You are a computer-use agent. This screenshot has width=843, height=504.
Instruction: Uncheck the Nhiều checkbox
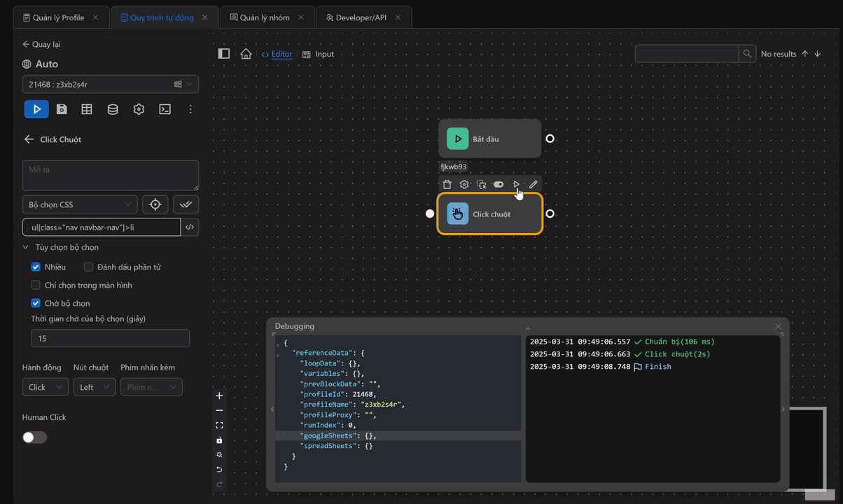coord(35,267)
